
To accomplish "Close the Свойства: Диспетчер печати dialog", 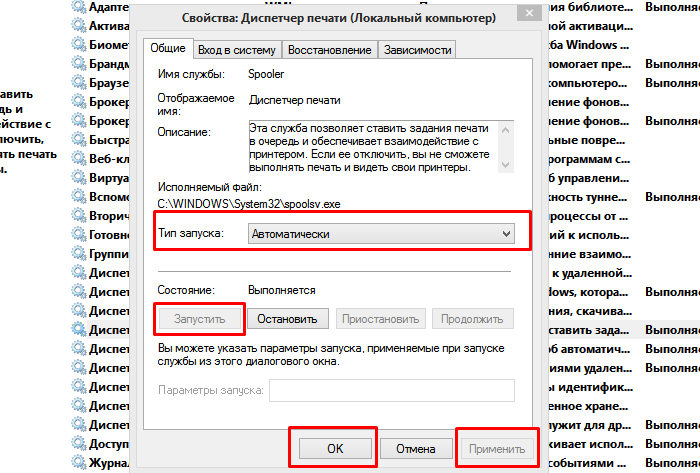I will tap(529, 12).
